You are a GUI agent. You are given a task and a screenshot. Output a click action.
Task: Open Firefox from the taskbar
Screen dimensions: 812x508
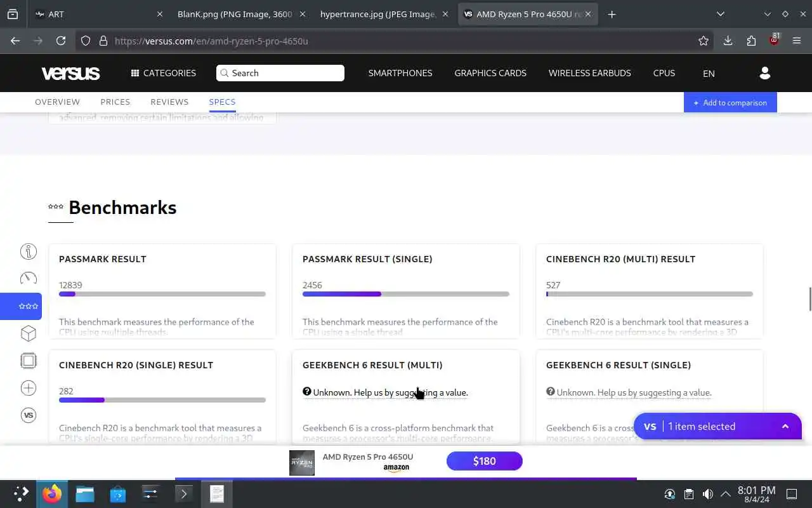[x=52, y=493]
